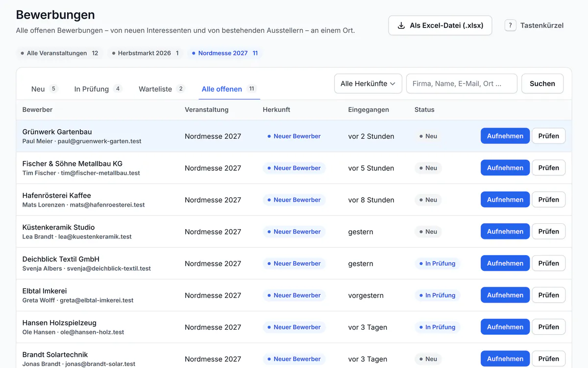
Task: Click Prüfen for Hansen Holzspielzeug
Action: [x=548, y=327]
